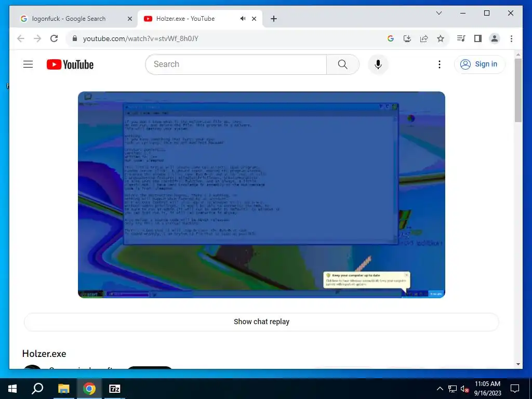Viewport: 532px width, 399px height.
Task: Click the Holzer.exe video player
Action: pos(261,195)
